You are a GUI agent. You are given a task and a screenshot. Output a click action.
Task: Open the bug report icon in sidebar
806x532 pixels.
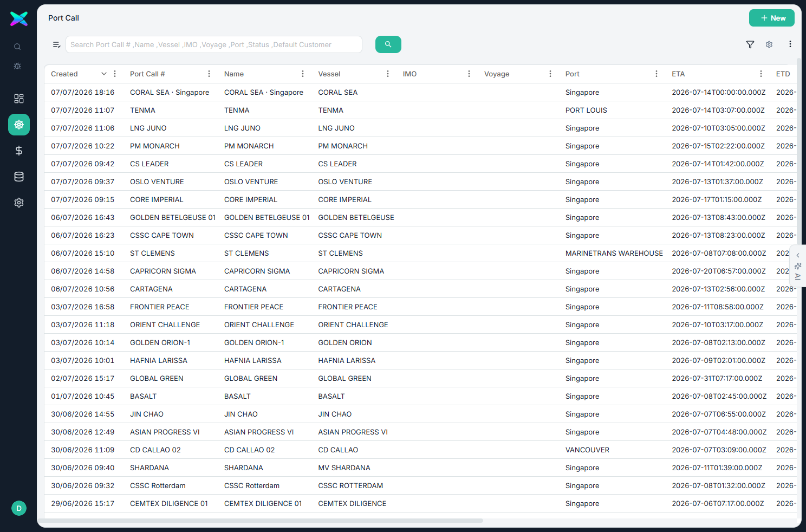(17, 66)
